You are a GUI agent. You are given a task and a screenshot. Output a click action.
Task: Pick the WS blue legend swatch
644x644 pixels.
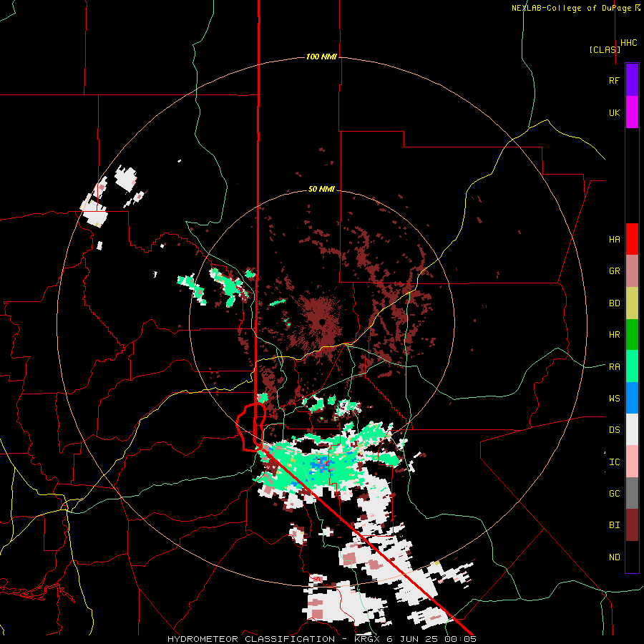(x=632, y=398)
